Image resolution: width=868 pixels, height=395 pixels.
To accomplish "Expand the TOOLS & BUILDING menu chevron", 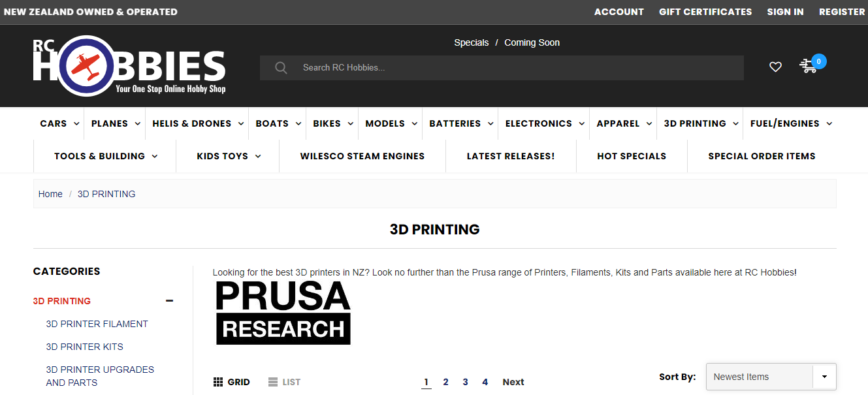I will click(155, 156).
